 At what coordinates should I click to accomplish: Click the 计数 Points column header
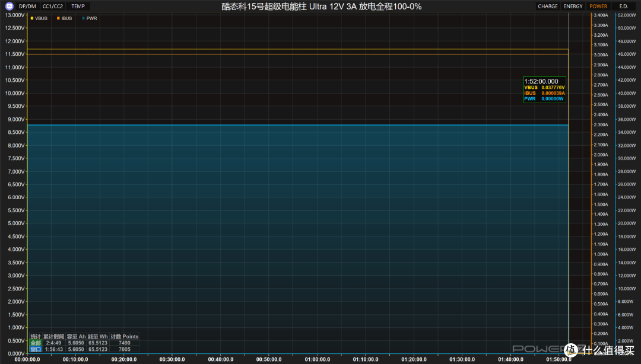click(124, 337)
